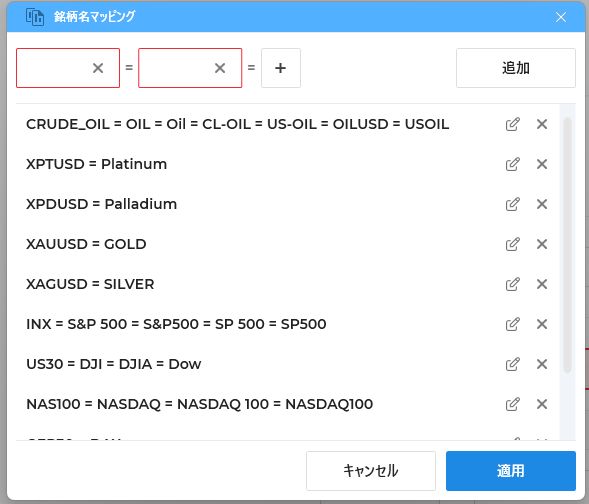This screenshot has height=504, width=589.
Task: Remove the XPDUSD = Palladium mapping
Action: tap(542, 204)
